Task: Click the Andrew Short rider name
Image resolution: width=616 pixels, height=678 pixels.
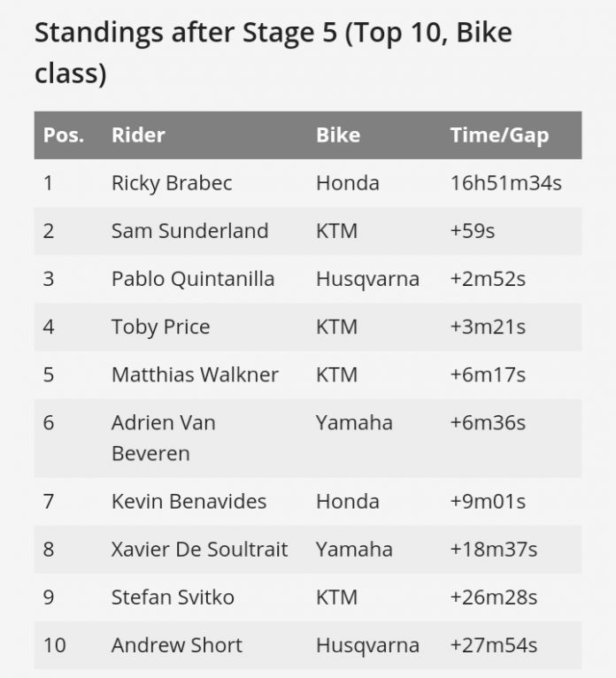Action: (x=176, y=645)
